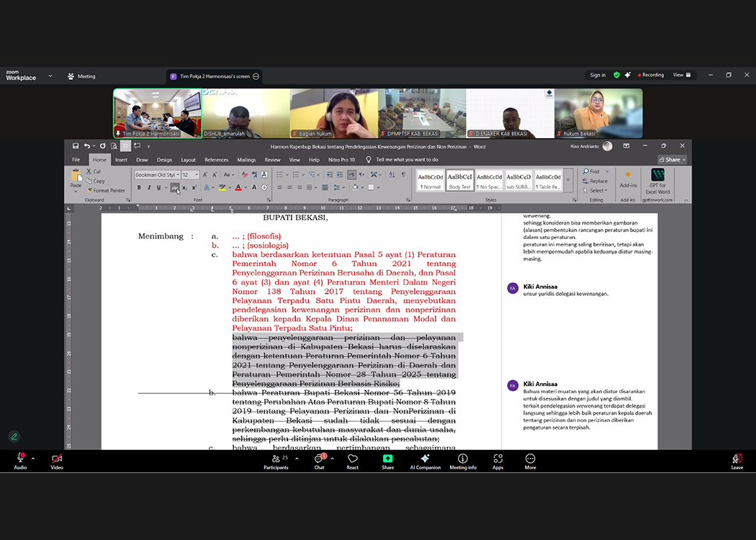
Task: Open the Zoom Chat panel
Action: click(319, 462)
